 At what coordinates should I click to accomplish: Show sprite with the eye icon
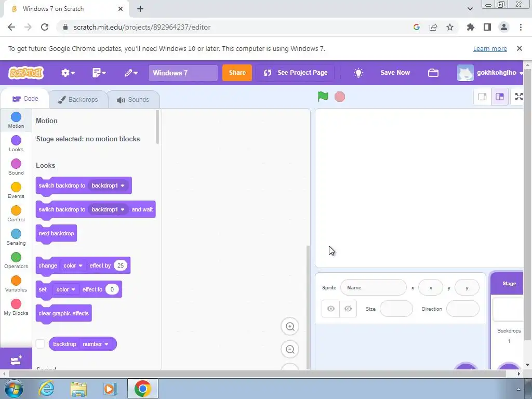click(331, 309)
